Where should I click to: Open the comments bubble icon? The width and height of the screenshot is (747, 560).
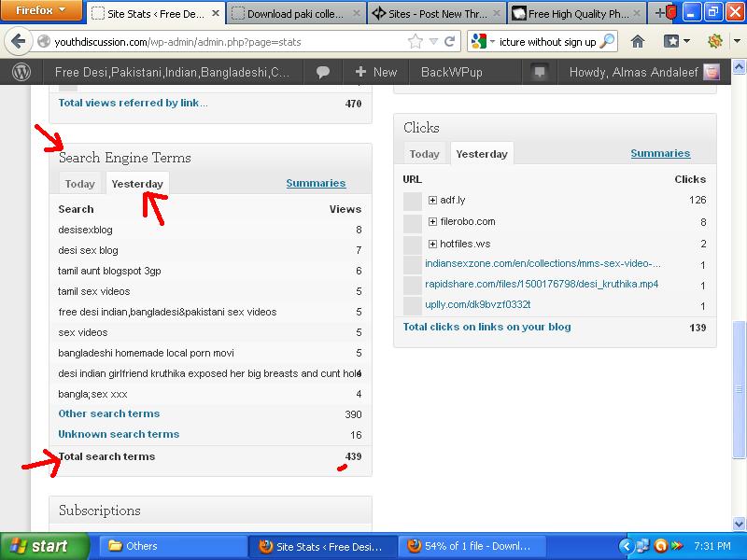click(323, 72)
